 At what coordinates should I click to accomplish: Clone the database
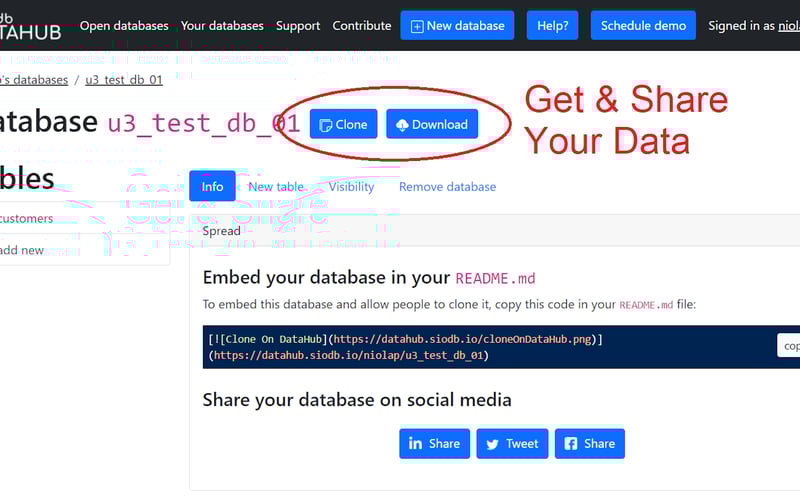tap(343, 124)
